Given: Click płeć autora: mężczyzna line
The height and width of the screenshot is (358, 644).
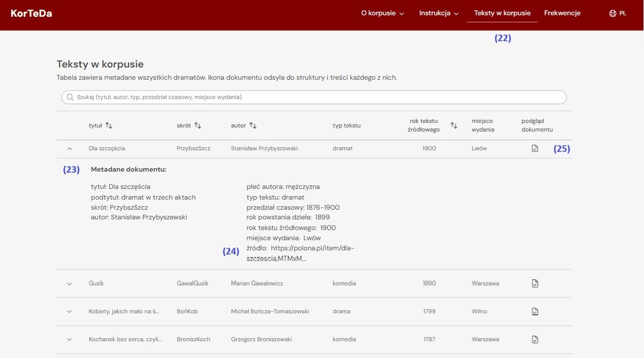Looking at the screenshot, I should click(x=283, y=186).
